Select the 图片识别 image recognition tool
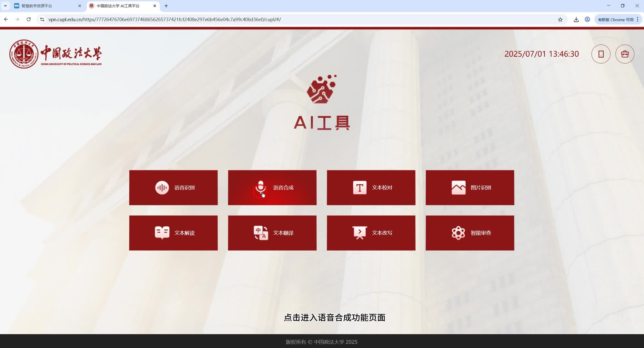644x348 pixels. (470, 188)
